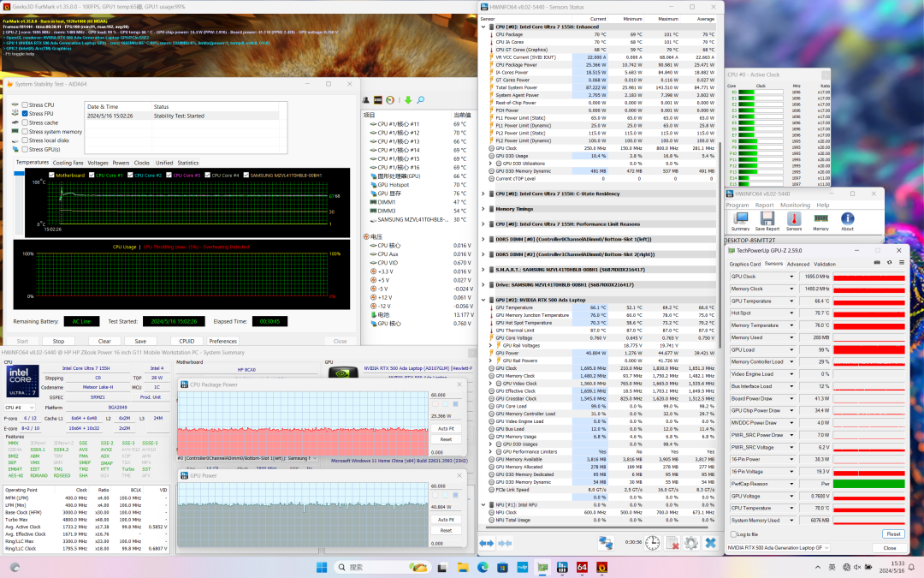Click the collapse arrows icon in HWiNFO sensors window
924x578 pixels.
coord(505,543)
